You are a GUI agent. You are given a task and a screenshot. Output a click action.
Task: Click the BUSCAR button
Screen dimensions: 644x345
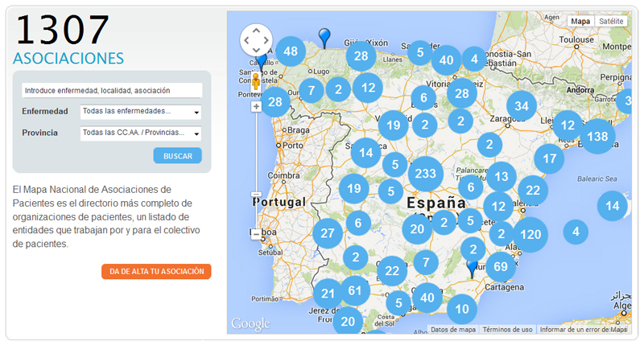[177, 156]
